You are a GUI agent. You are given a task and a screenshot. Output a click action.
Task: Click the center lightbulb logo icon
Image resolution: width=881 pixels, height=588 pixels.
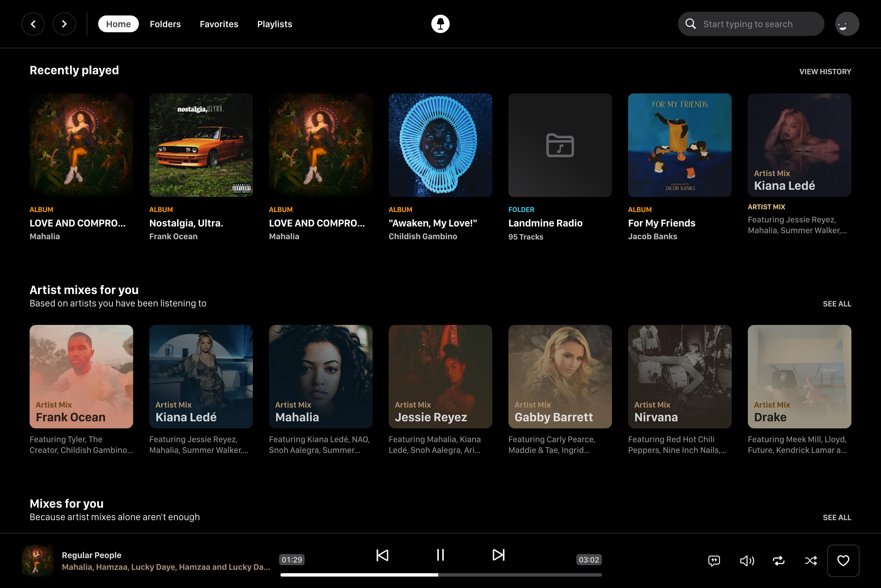(x=440, y=24)
